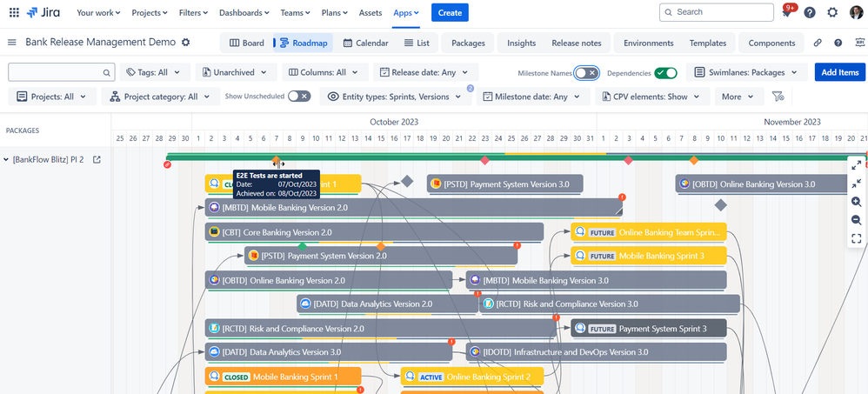Zoom in on the roadmap timeline
This screenshot has width=868, height=394.
click(857, 202)
